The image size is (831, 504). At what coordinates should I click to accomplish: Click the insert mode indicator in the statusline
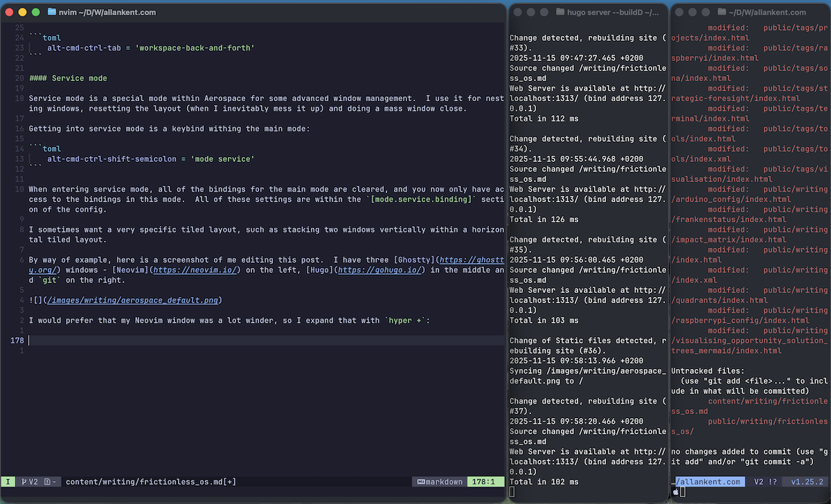8,482
